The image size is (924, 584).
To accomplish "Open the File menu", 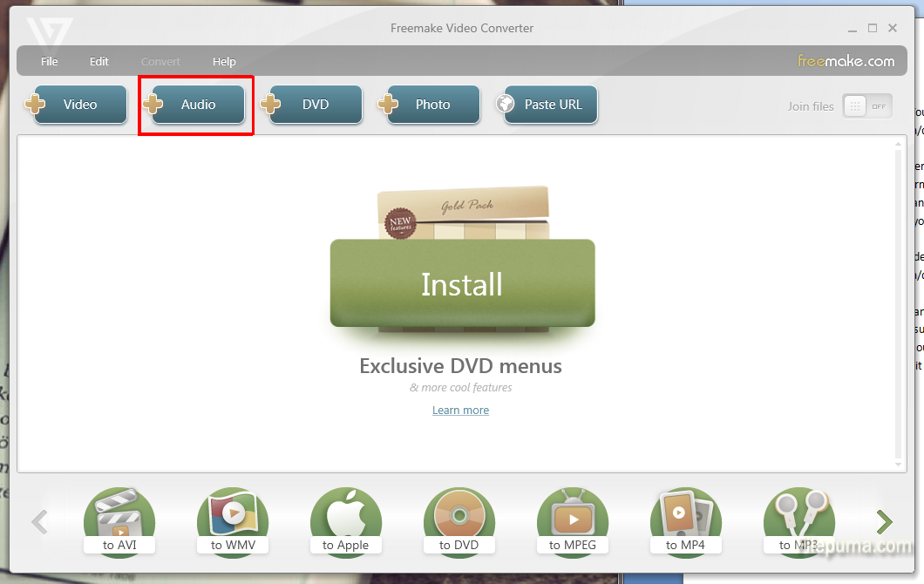I will (50, 62).
